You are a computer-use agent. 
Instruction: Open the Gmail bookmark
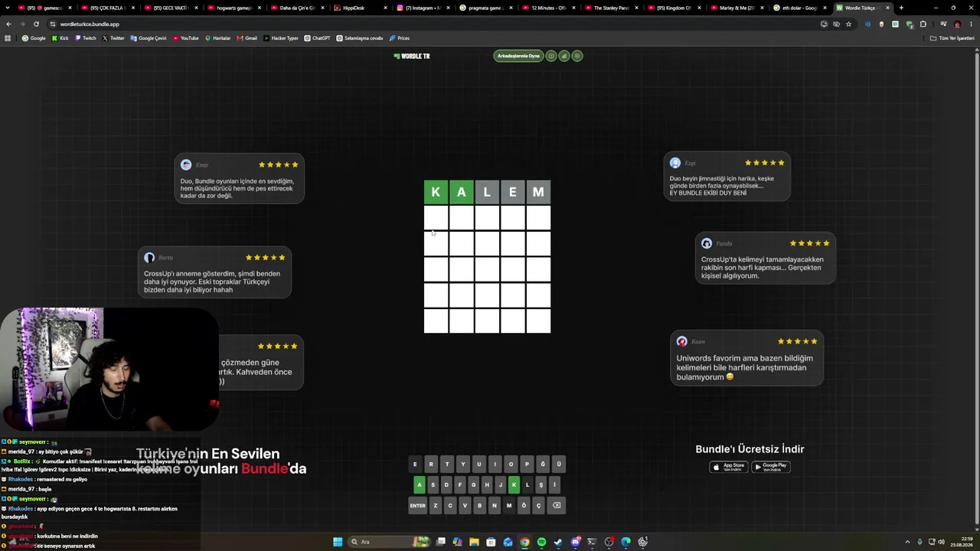pos(247,38)
